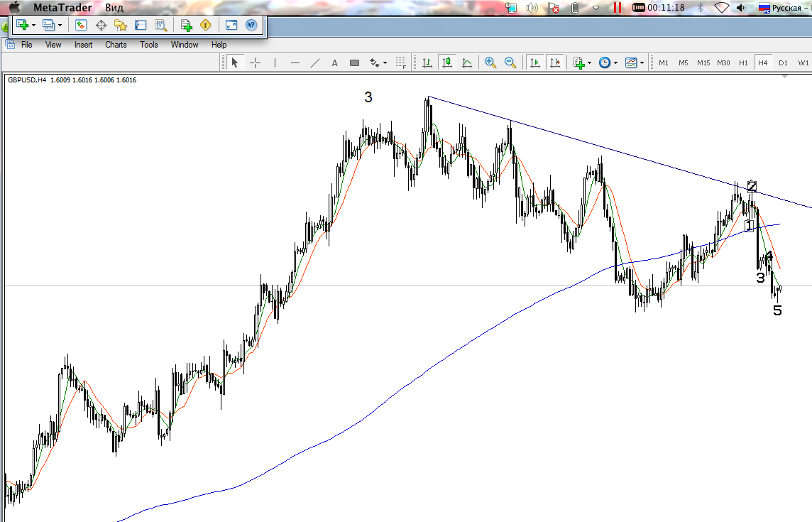
Task: Expand the New Chart dropdown arrow
Action: click(x=33, y=25)
